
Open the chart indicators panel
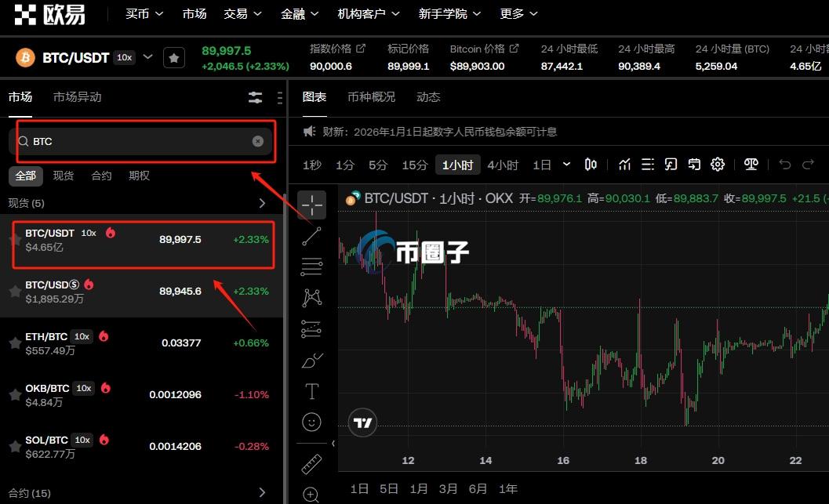coord(624,165)
